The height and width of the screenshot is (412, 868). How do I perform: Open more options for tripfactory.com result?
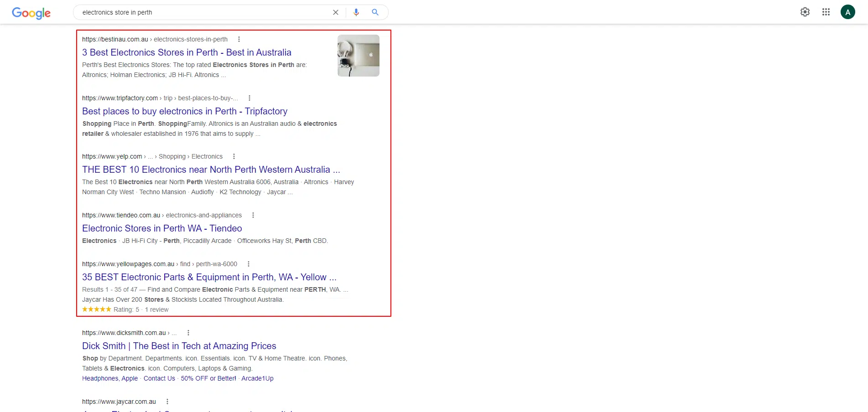(249, 98)
